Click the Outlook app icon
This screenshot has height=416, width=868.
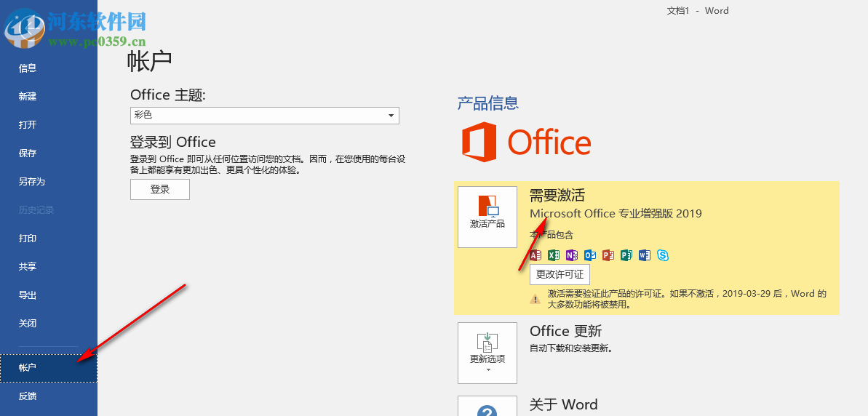click(x=590, y=255)
